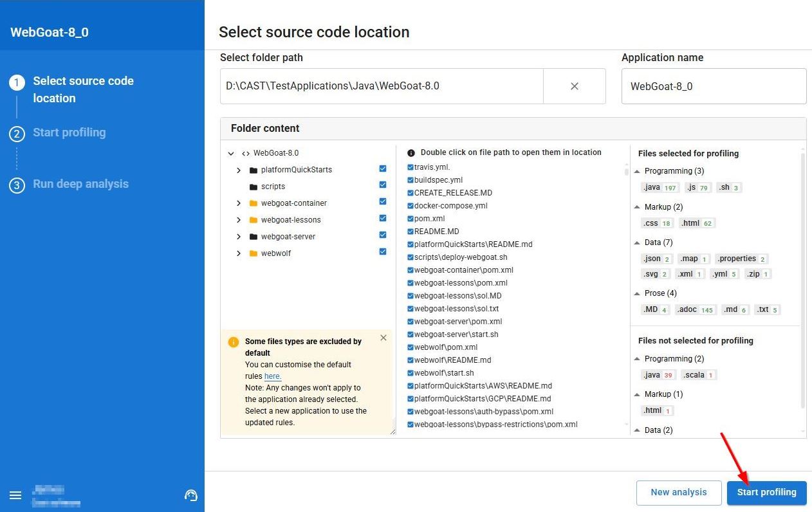This screenshot has width=812, height=512.
Task: Click the Application name input field
Action: point(713,86)
